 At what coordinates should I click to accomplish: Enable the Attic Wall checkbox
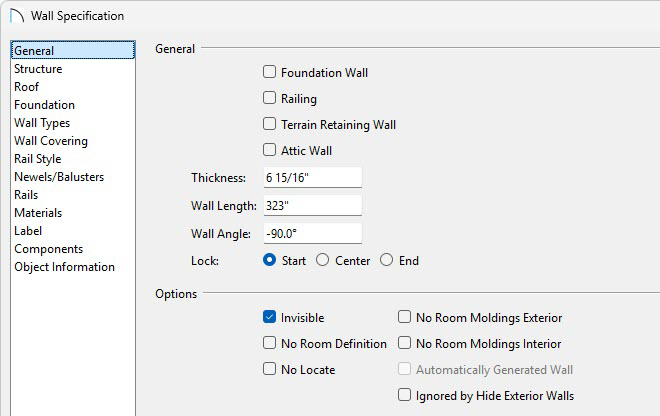point(269,150)
